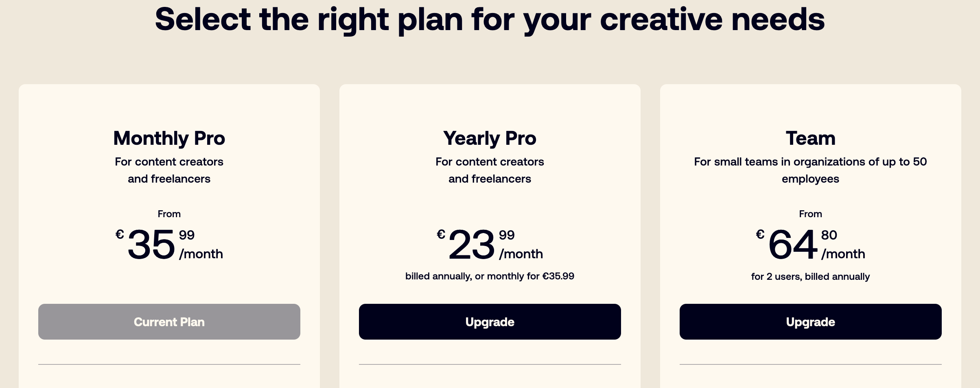
Task: Click the 'for 2 users, billed annually' text
Action: (810, 277)
